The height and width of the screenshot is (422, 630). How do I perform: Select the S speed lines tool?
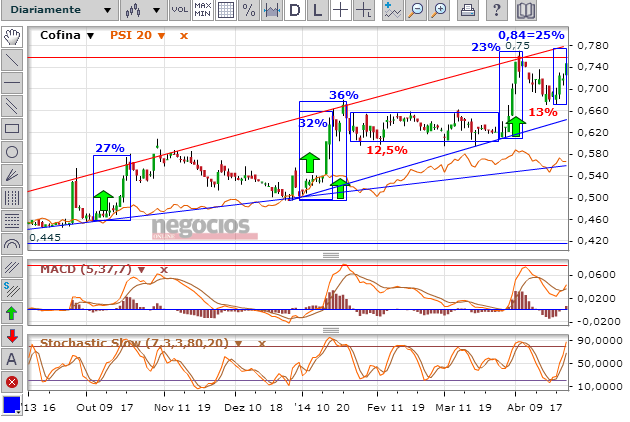12,290
